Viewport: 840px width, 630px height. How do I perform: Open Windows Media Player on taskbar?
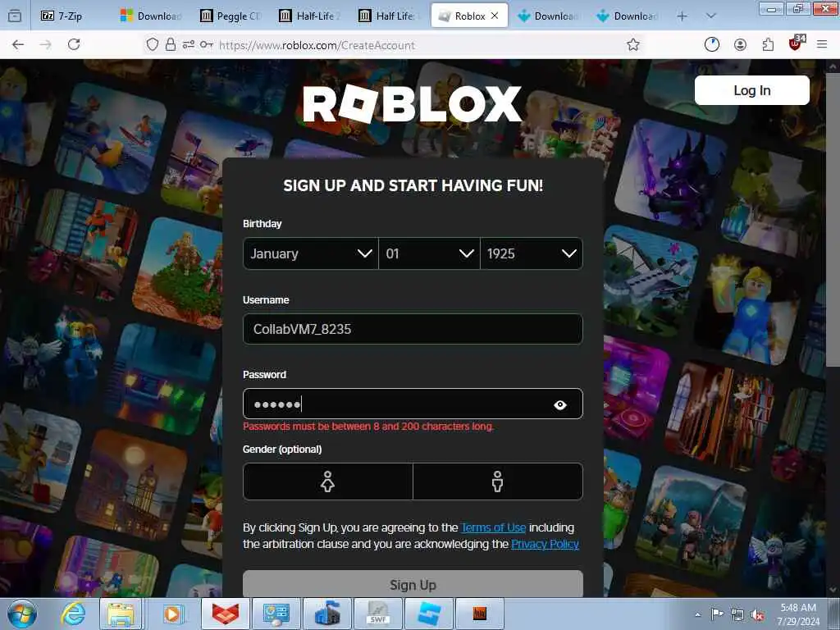[x=172, y=614]
